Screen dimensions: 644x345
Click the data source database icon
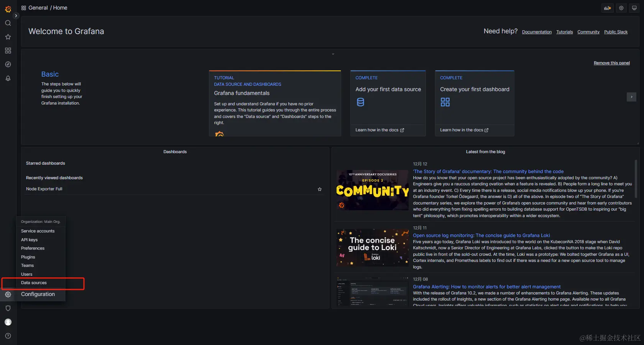tap(360, 102)
